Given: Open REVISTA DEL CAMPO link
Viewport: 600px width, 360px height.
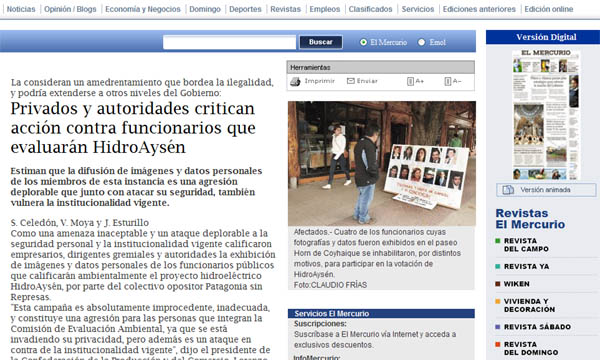Looking at the screenshot, I should (526, 245).
